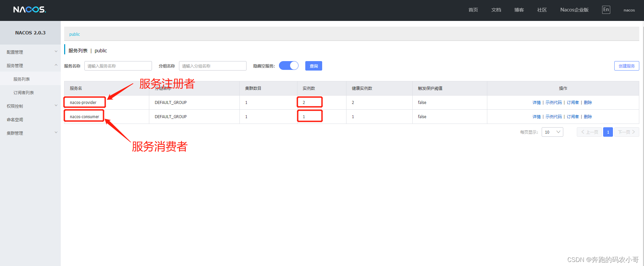Focus the 服务名称 input field

(x=118, y=66)
